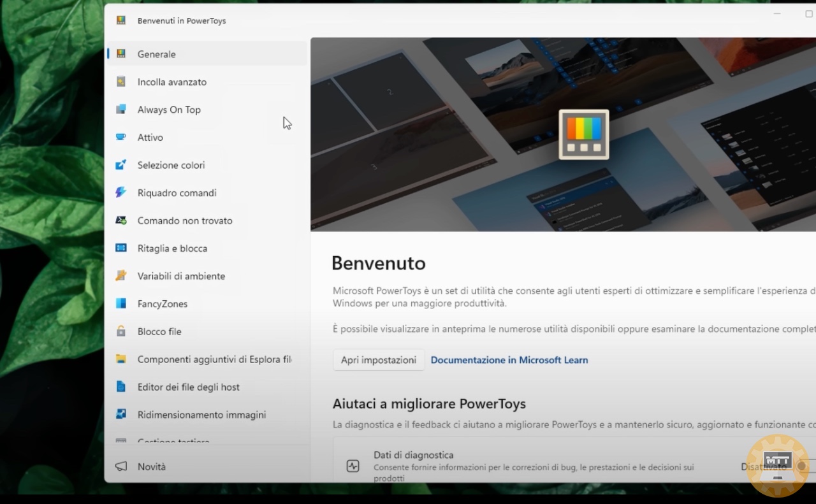Click the Incolla avanzato icon

121,82
